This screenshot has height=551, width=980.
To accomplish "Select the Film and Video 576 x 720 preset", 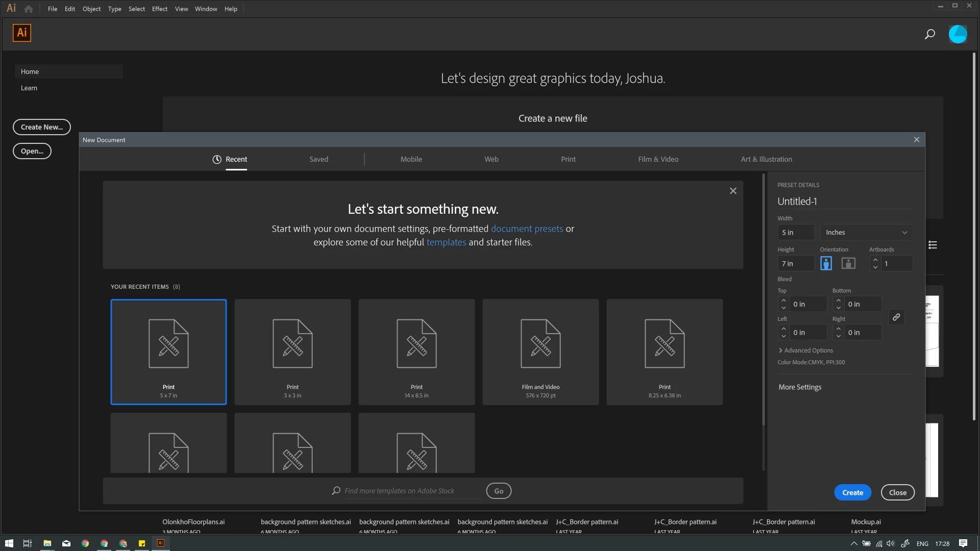I will click(x=541, y=352).
